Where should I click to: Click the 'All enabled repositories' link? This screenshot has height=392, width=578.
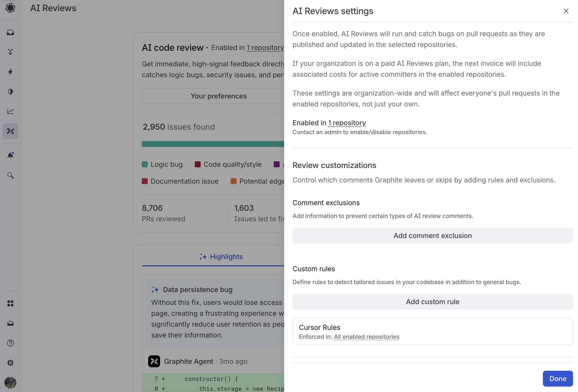coord(366,337)
